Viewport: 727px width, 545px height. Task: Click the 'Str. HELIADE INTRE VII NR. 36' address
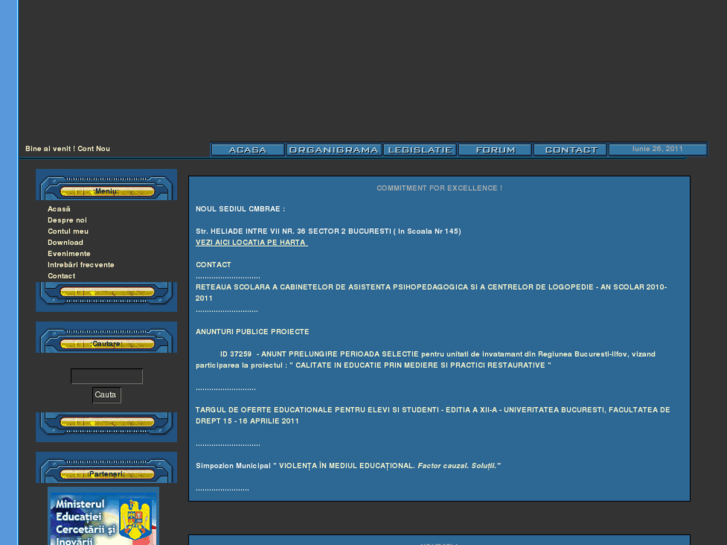pos(328,231)
